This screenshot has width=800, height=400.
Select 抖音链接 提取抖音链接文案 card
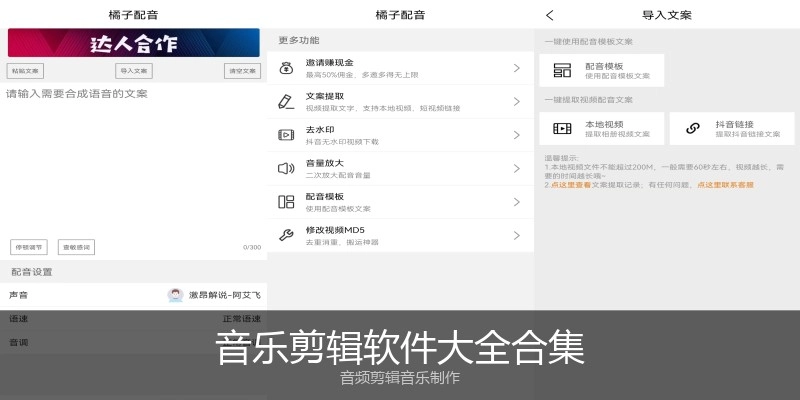coord(732,129)
